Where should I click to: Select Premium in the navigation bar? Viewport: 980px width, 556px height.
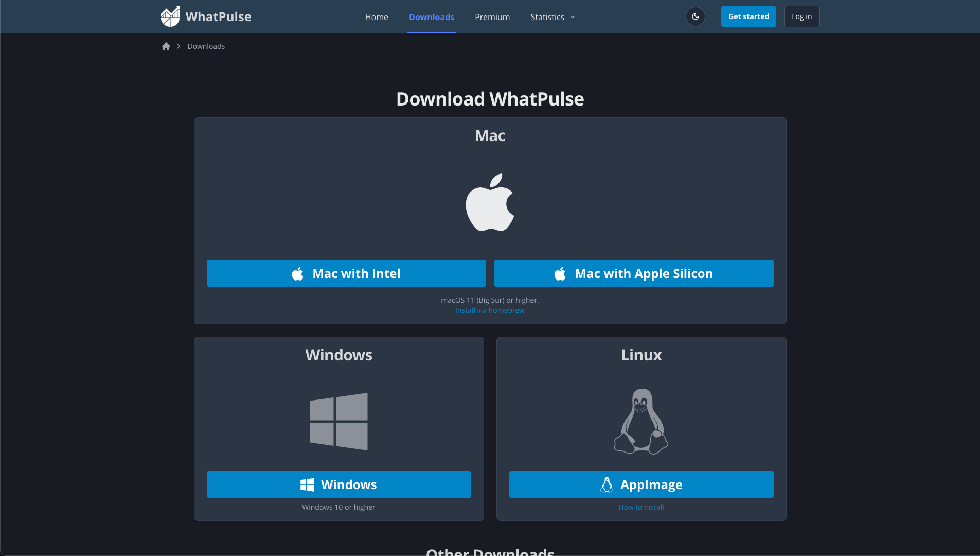tap(492, 16)
